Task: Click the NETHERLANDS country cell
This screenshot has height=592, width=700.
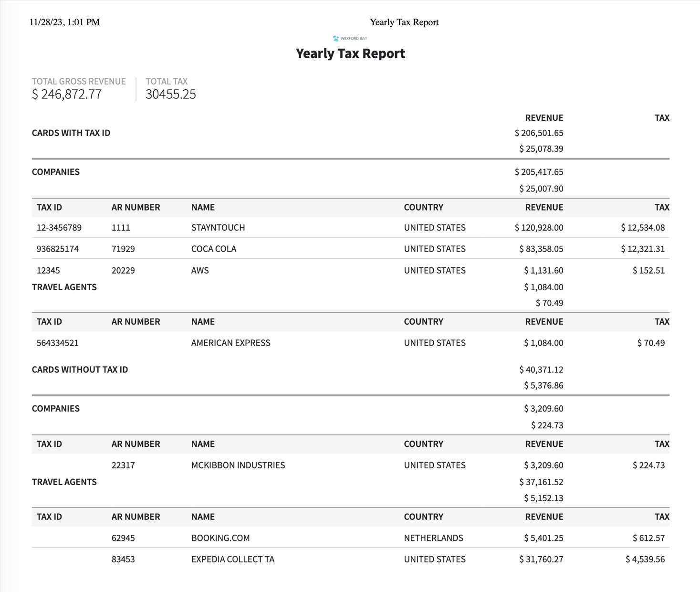Action: coord(434,538)
